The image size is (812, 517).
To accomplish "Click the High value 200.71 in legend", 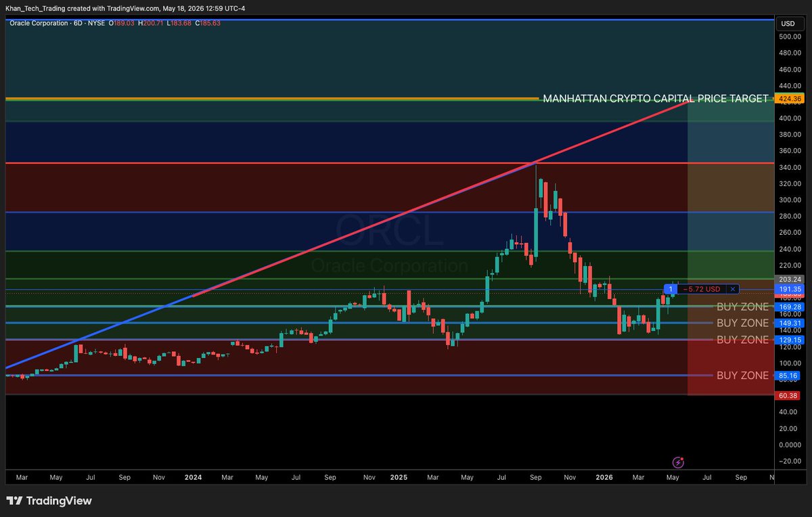I will click(153, 23).
